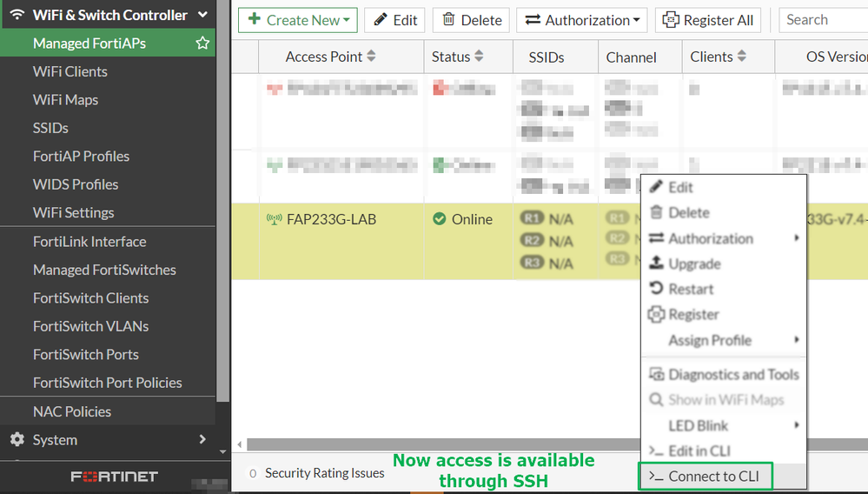The width and height of the screenshot is (868, 494).
Task: Open NAC Policies
Action: point(72,411)
